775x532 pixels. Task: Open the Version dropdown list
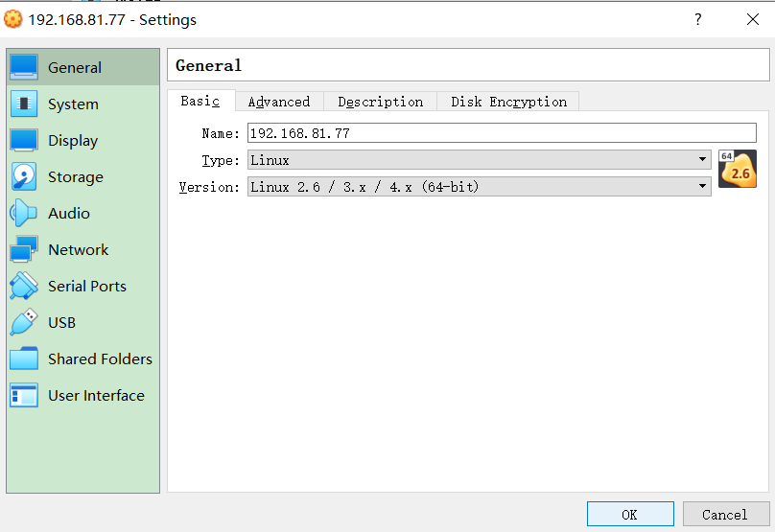479,187
